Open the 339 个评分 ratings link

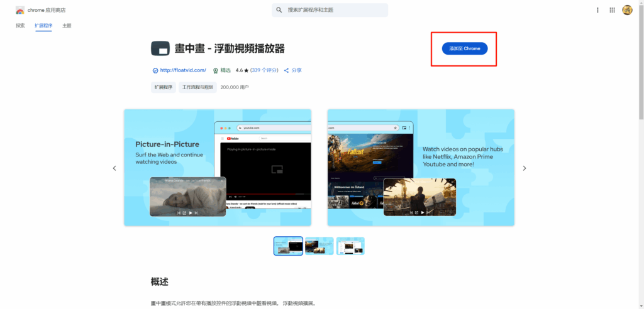point(265,70)
